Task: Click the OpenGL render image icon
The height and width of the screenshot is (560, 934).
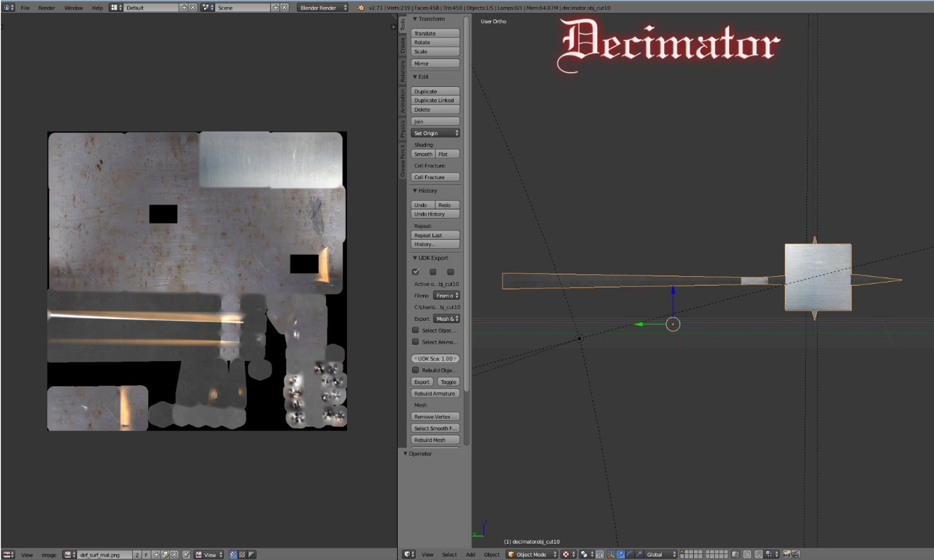Action: [x=786, y=554]
